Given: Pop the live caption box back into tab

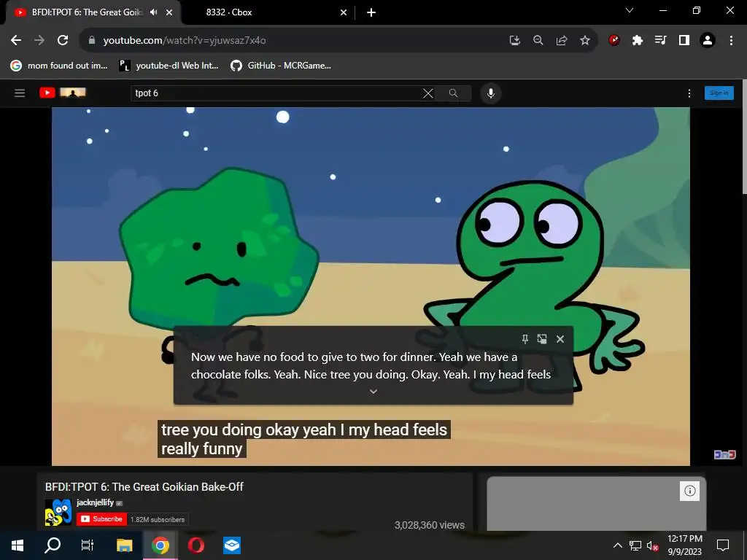Looking at the screenshot, I should point(542,339).
